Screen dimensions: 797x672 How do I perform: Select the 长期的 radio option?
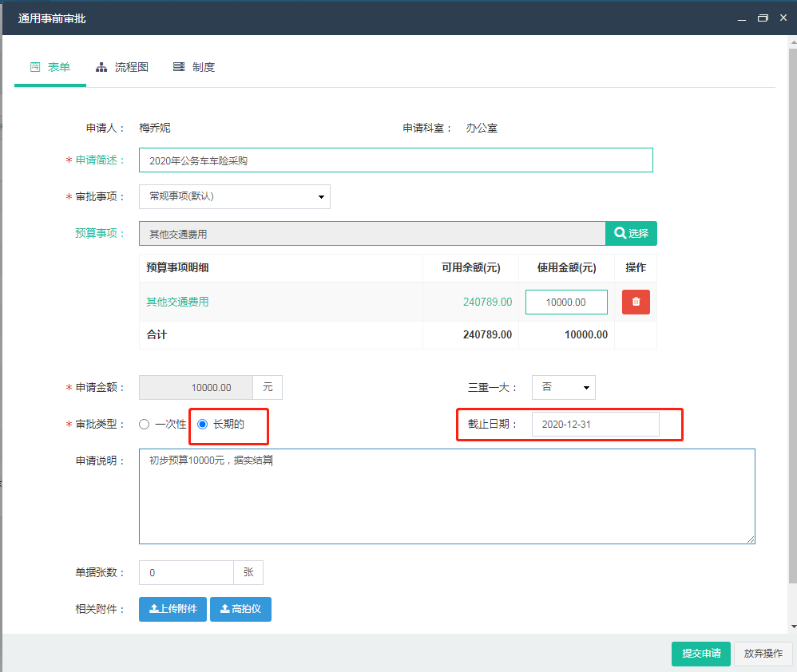pos(202,424)
